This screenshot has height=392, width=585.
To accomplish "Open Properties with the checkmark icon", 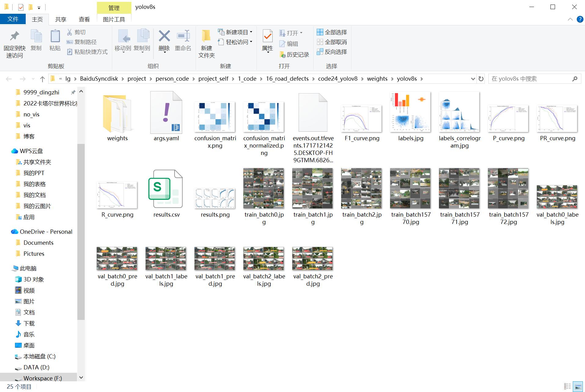I will pos(268,37).
